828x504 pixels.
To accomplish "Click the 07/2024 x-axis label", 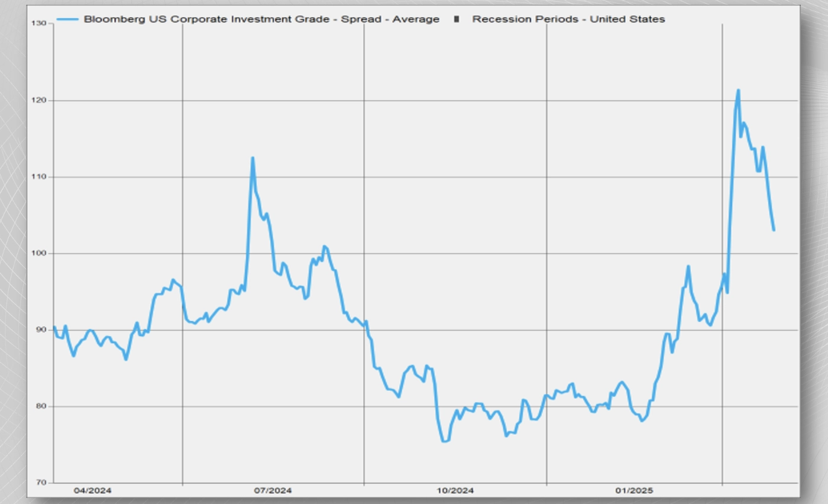I will [x=273, y=490].
